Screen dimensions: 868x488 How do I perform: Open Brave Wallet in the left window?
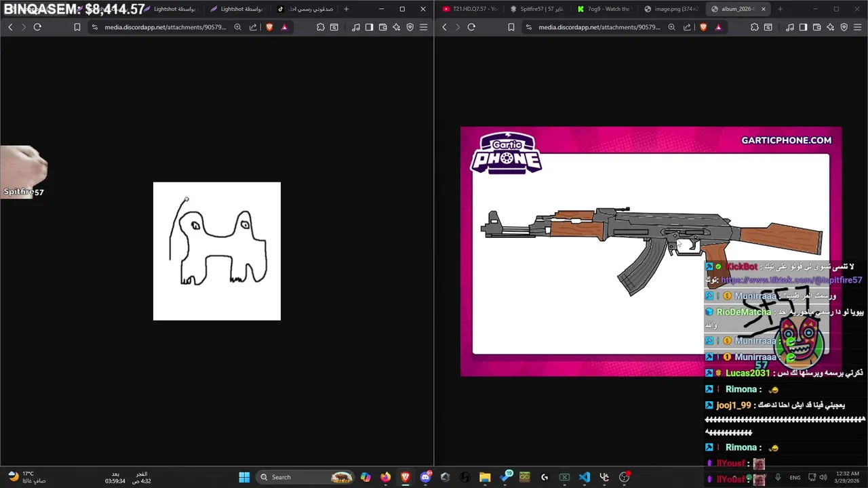(x=383, y=27)
